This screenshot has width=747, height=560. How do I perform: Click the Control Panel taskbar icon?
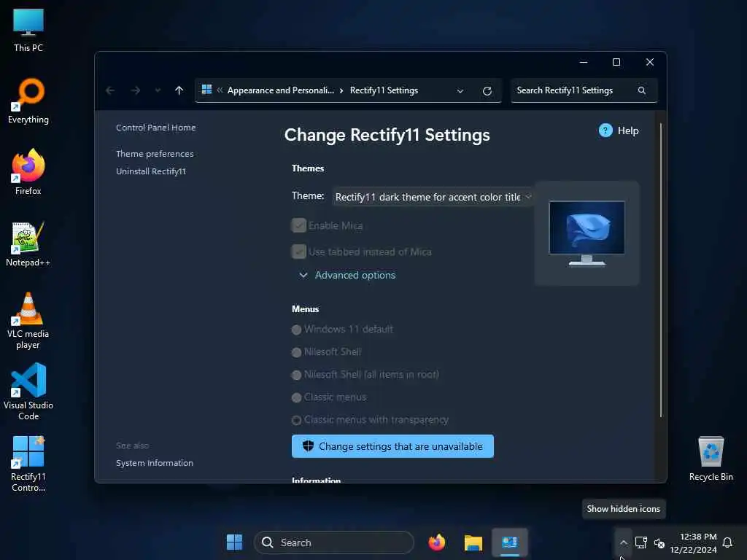509,542
